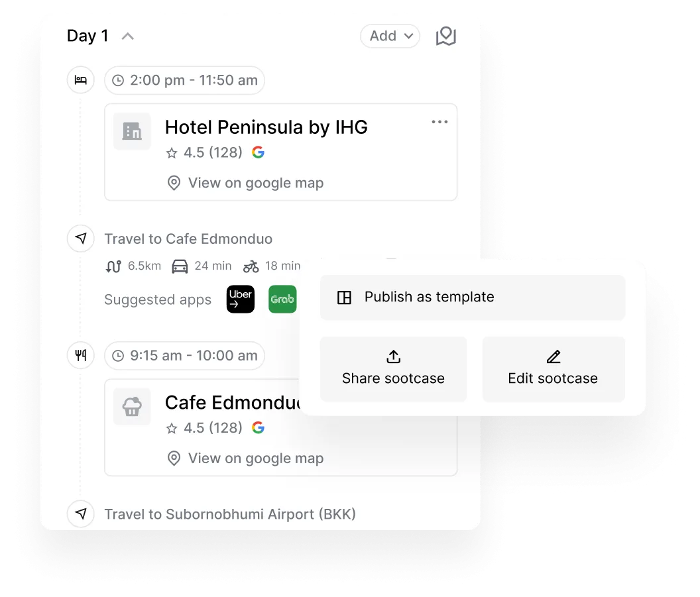The image size is (700, 597).
Task: Select the Grab app icon under suggested apps
Action: [x=282, y=299]
